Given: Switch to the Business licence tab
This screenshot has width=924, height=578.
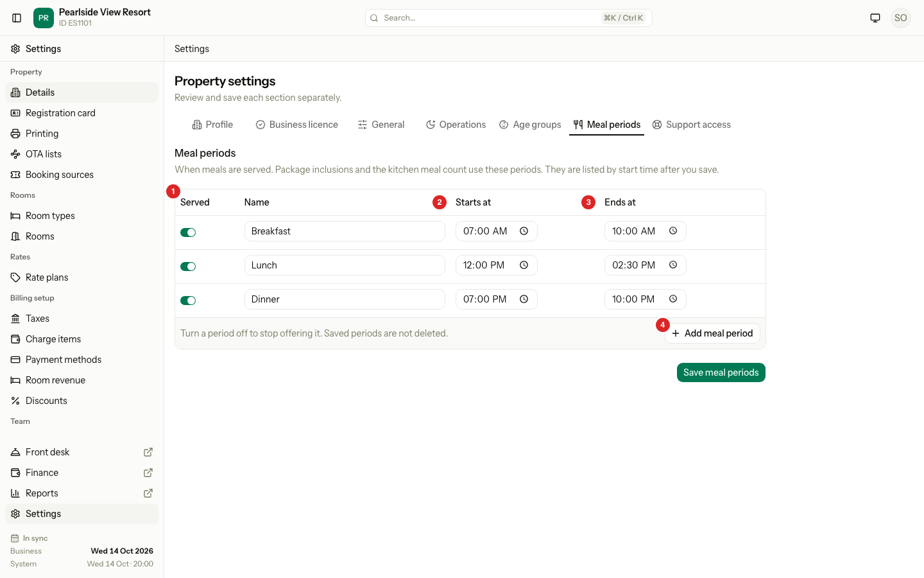Looking at the screenshot, I should pos(296,125).
